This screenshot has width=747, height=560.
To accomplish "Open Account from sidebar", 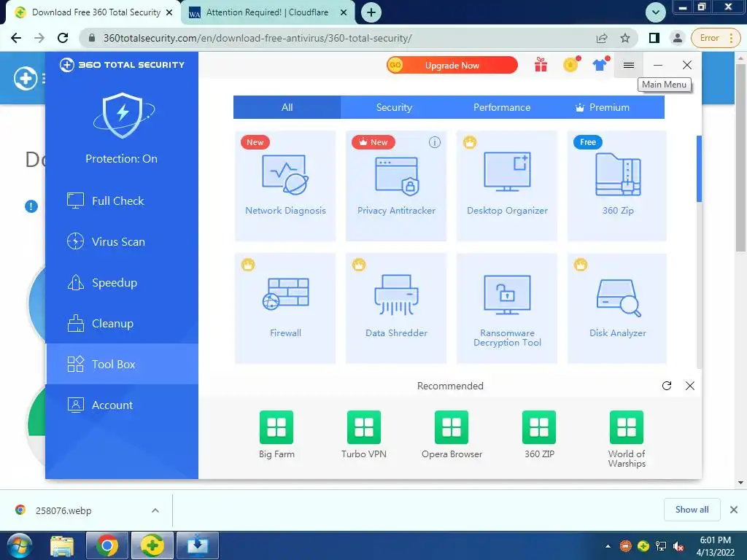I will tap(122, 405).
